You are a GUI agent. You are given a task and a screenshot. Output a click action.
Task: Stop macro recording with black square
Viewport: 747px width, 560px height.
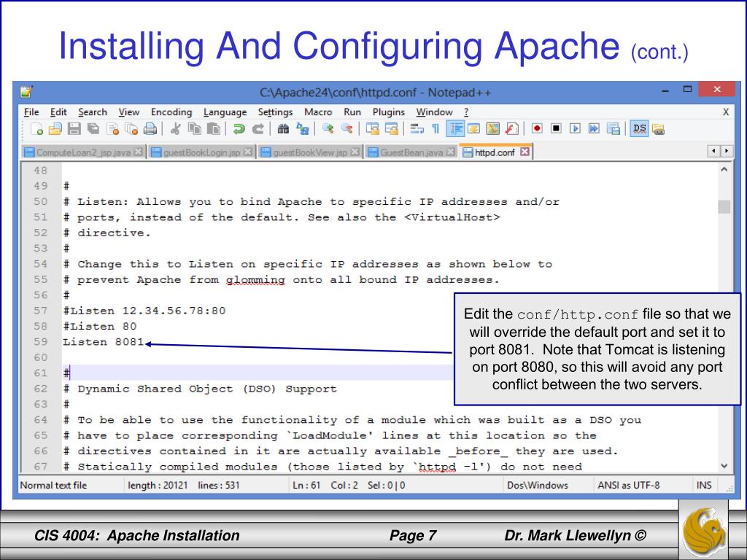click(556, 128)
